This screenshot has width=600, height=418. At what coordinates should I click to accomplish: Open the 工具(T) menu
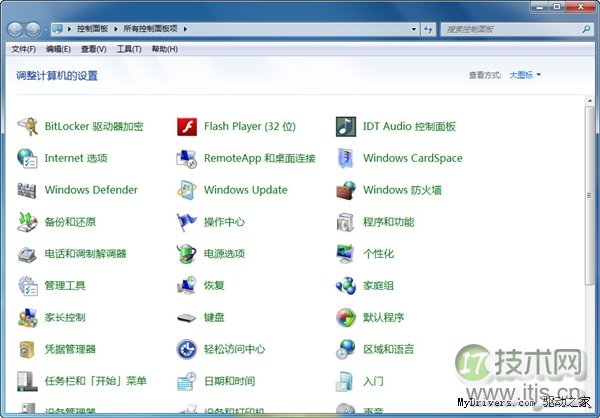129,49
